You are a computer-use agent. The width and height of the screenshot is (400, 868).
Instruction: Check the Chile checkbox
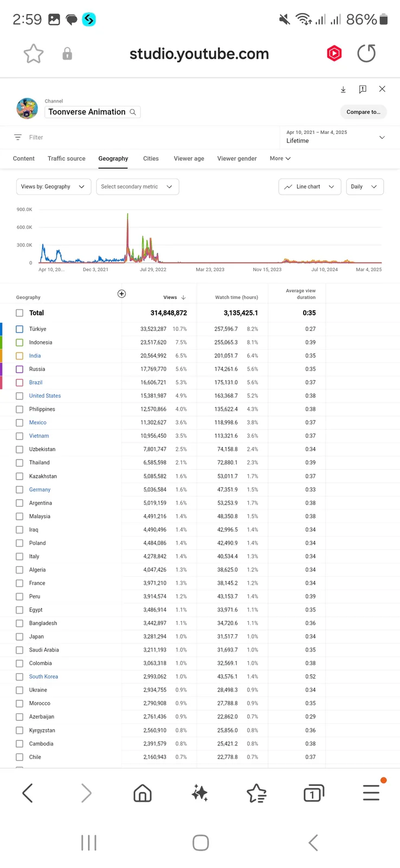pyautogui.click(x=20, y=757)
